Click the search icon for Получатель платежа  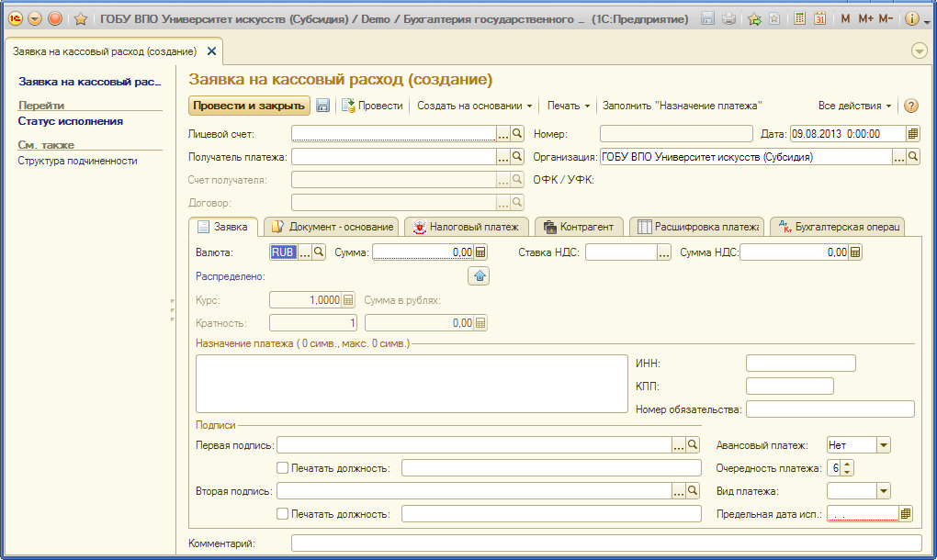click(x=517, y=156)
